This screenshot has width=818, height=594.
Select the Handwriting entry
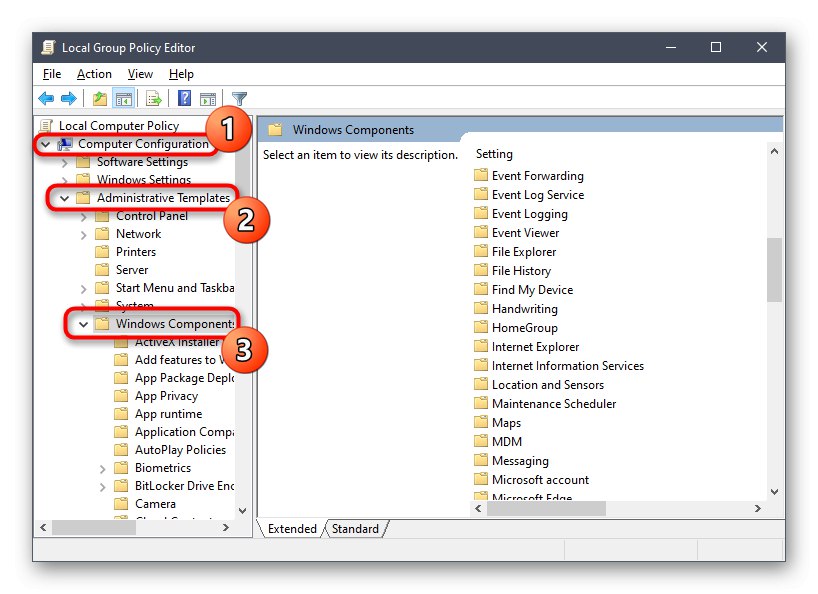click(525, 308)
